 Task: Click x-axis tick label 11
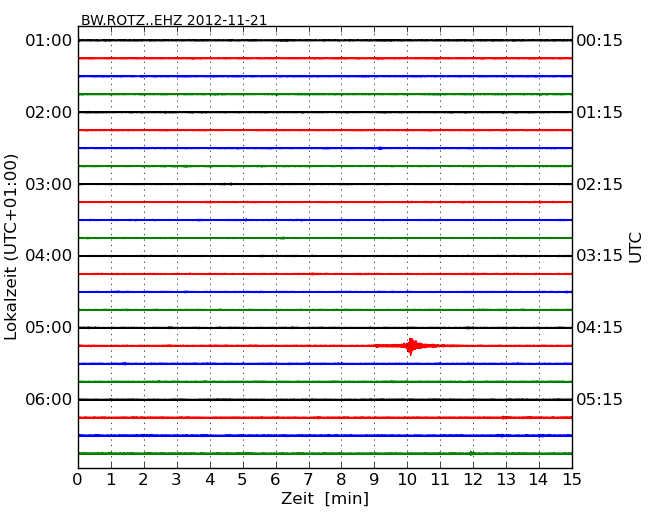pyautogui.click(x=440, y=480)
